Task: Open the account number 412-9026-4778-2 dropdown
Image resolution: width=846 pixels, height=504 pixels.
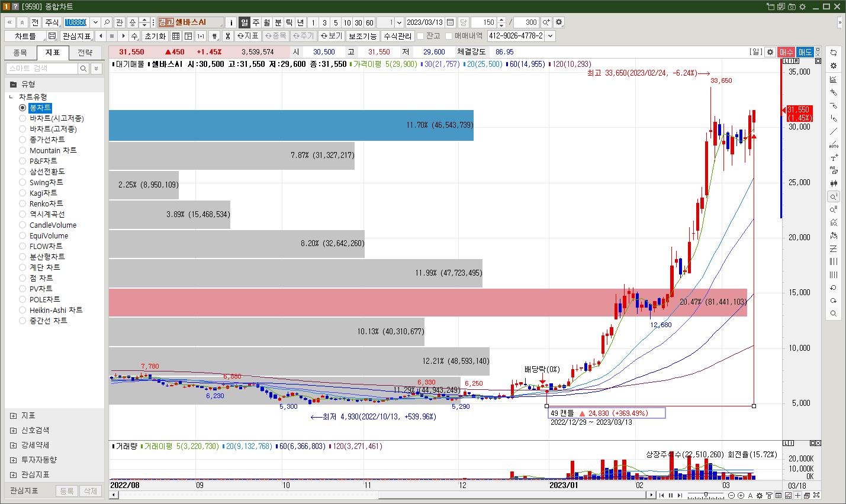Action: (550, 36)
